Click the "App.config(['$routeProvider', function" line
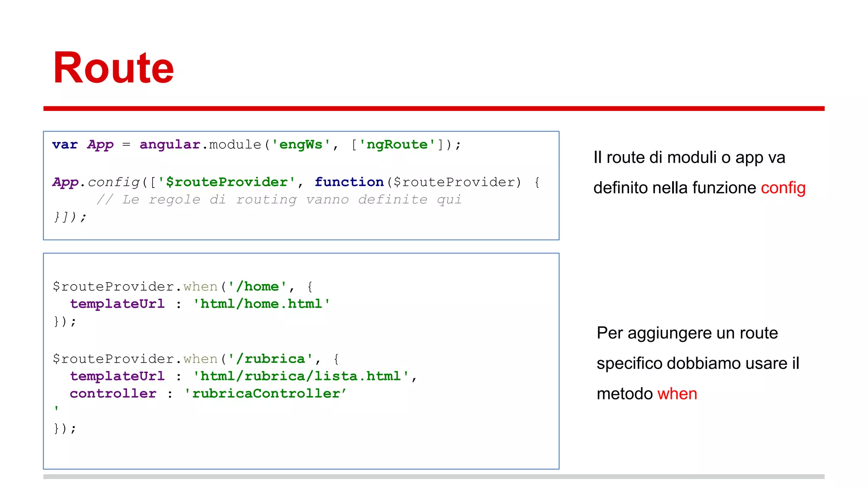 (x=296, y=182)
